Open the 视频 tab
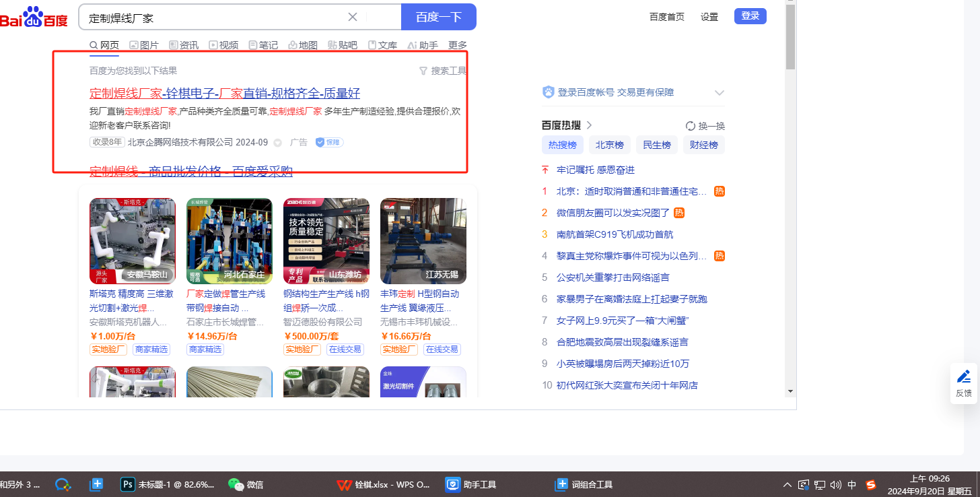This screenshot has width=980, height=497. point(223,45)
